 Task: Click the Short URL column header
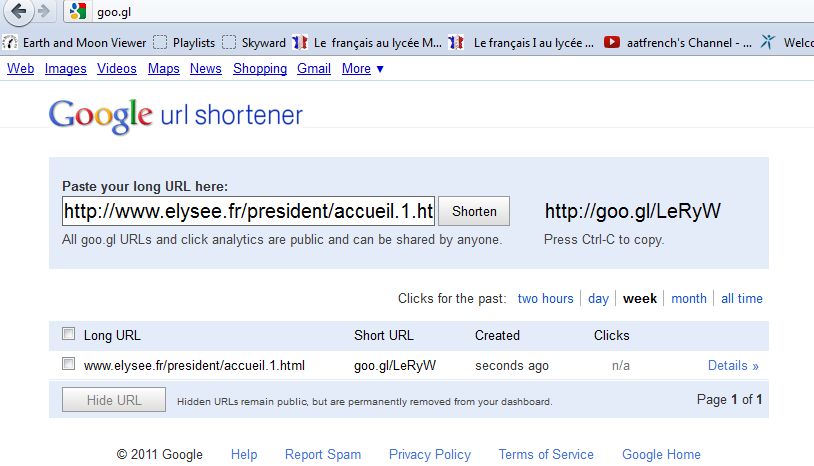384,336
